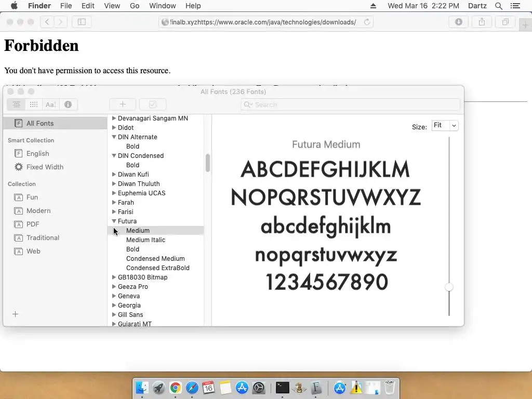Collapse the Futura font family
Viewport: 532px width, 399px height.
pos(114,221)
